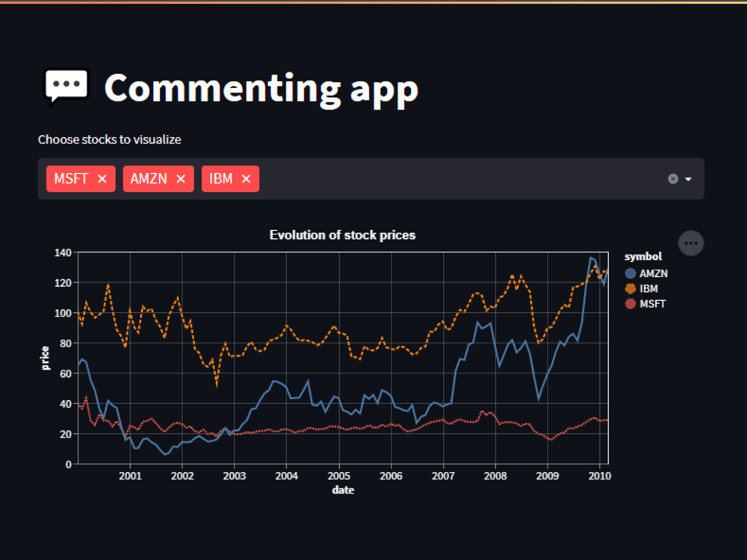Expand the stock multiselect dropdown arrow
747x560 pixels.
point(688,179)
